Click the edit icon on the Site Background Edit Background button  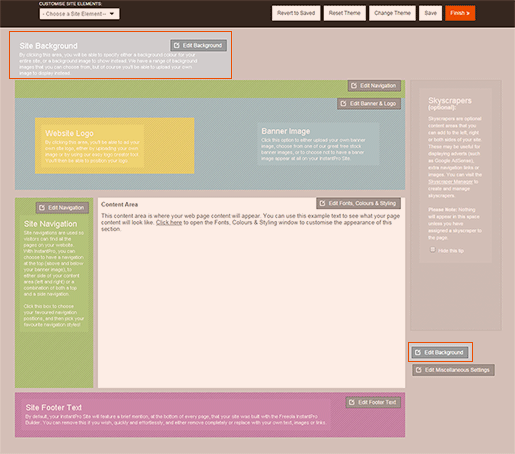click(177, 45)
